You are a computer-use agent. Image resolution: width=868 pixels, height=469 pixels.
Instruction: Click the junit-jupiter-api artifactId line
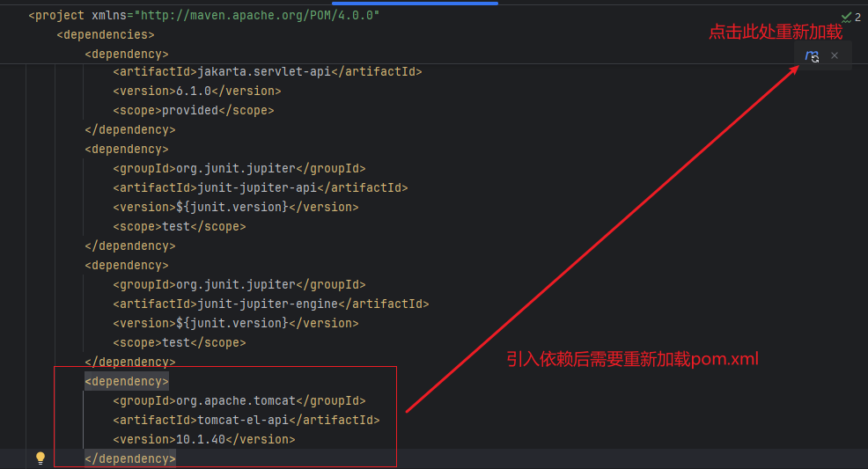(x=261, y=188)
